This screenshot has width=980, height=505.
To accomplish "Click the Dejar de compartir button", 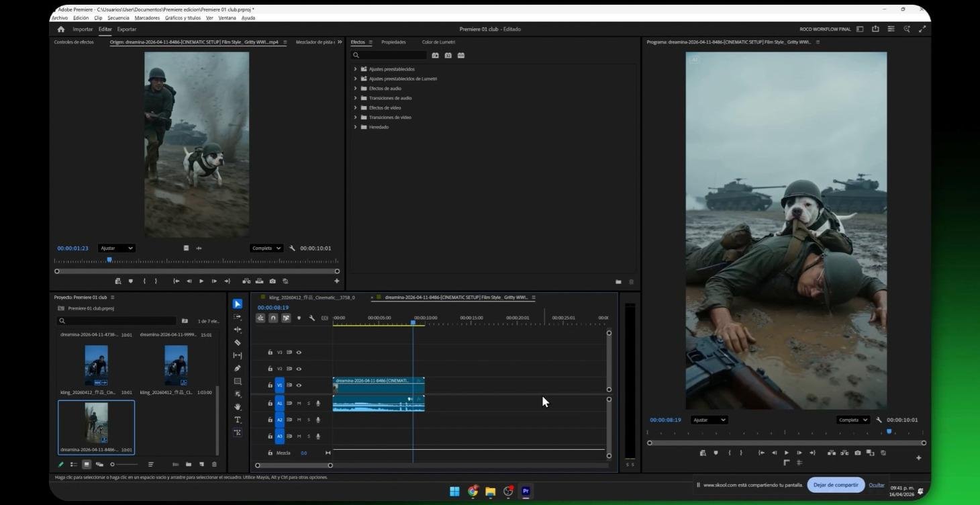I will tap(836, 485).
